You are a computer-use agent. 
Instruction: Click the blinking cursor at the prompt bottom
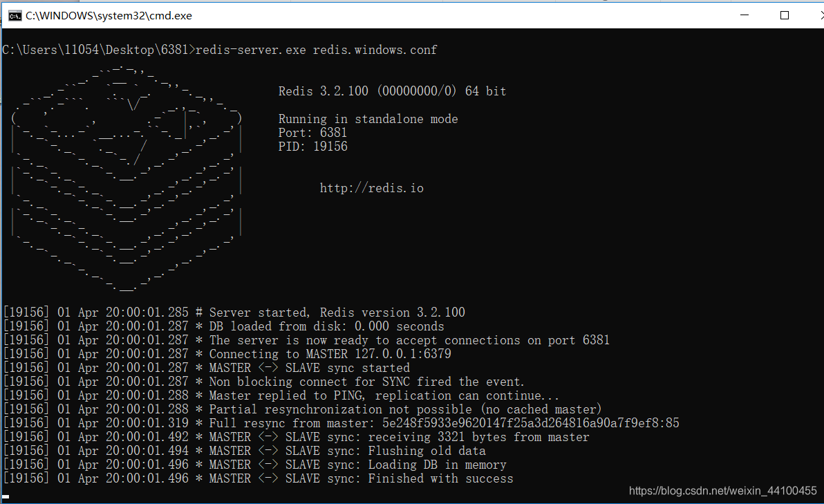click(6, 496)
